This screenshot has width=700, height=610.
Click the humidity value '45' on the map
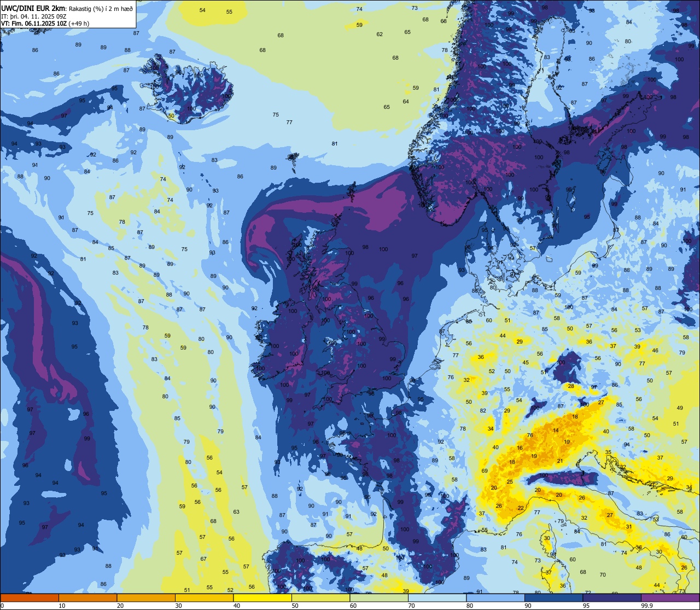coord(526,363)
